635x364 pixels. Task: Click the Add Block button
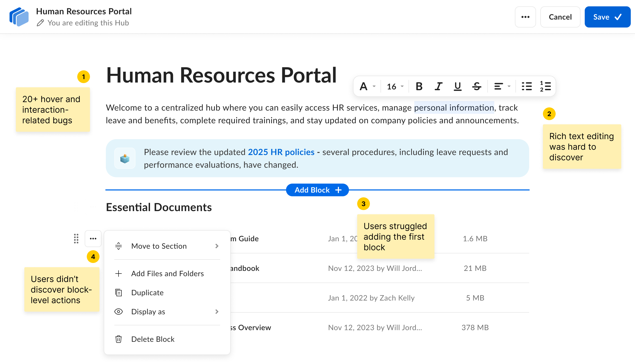317,190
